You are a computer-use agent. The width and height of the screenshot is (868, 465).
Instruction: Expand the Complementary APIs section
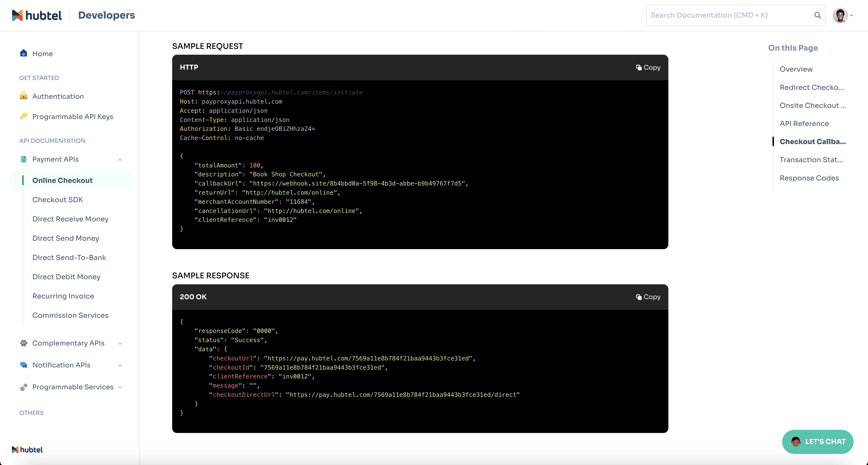(120, 343)
